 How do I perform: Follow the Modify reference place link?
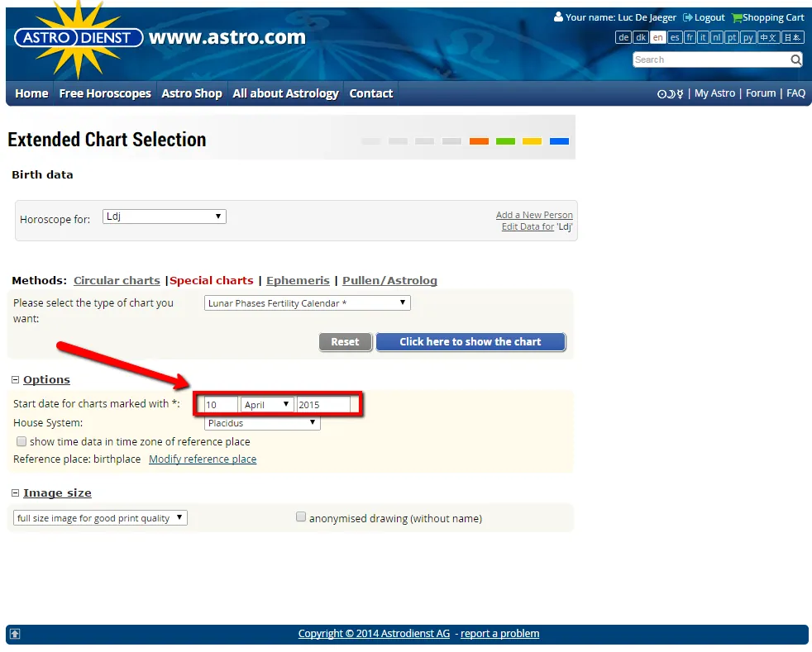(x=203, y=459)
